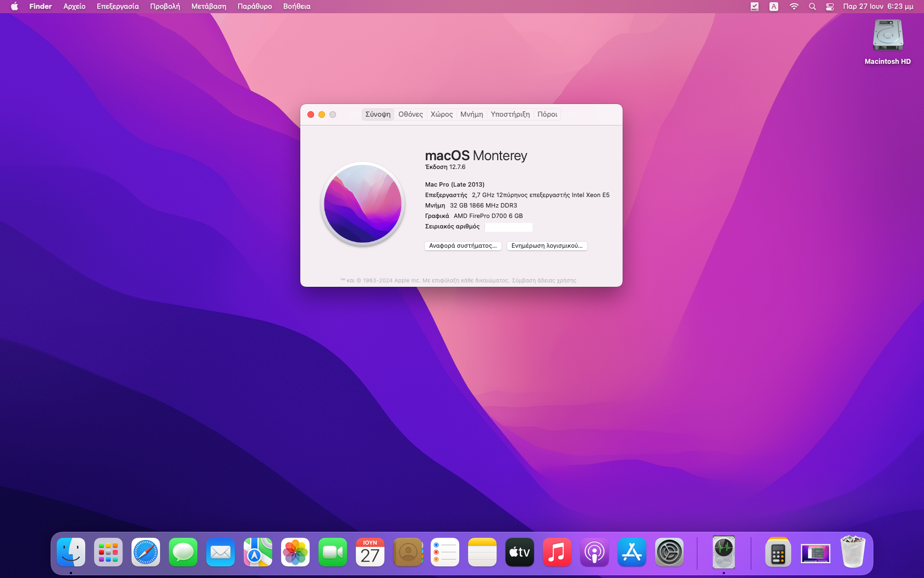Open Wi-Fi status menu

[x=794, y=7]
